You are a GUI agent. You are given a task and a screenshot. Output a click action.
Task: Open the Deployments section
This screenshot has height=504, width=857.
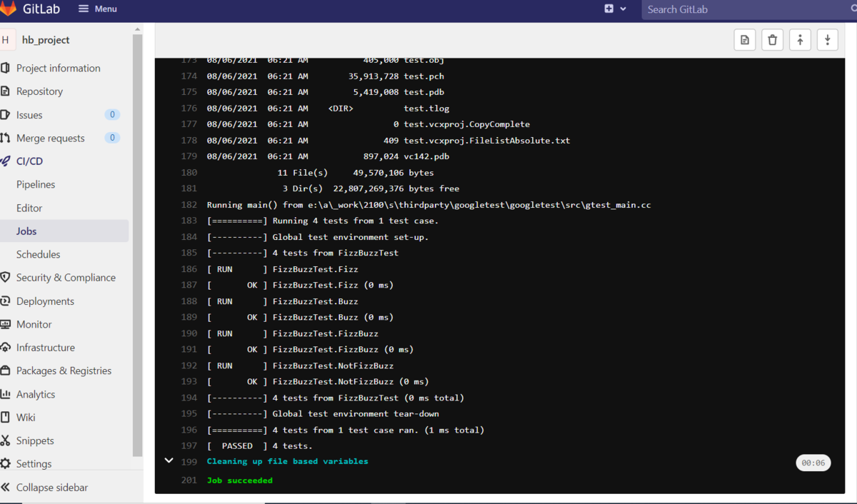coord(45,301)
